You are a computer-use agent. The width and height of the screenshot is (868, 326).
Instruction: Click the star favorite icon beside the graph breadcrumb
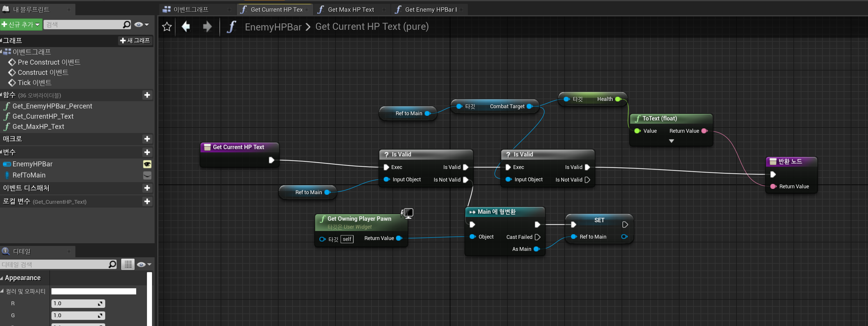pyautogui.click(x=167, y=26)
